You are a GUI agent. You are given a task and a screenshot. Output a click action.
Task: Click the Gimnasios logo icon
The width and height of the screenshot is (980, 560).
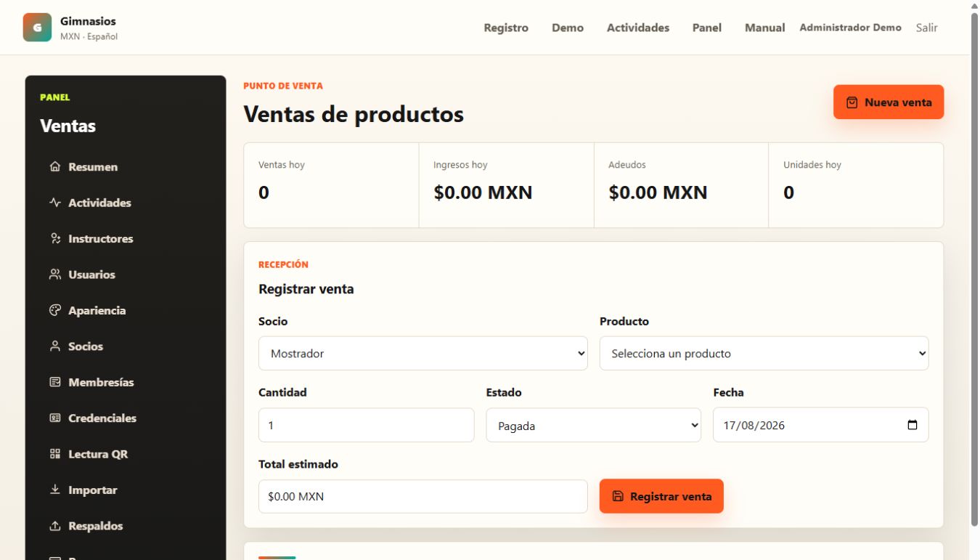click(37, 28)
